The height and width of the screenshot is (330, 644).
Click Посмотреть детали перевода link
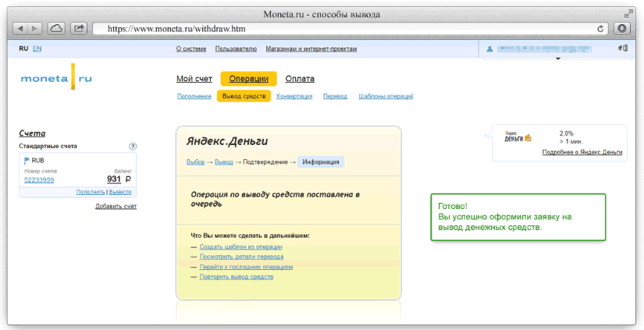241,257
